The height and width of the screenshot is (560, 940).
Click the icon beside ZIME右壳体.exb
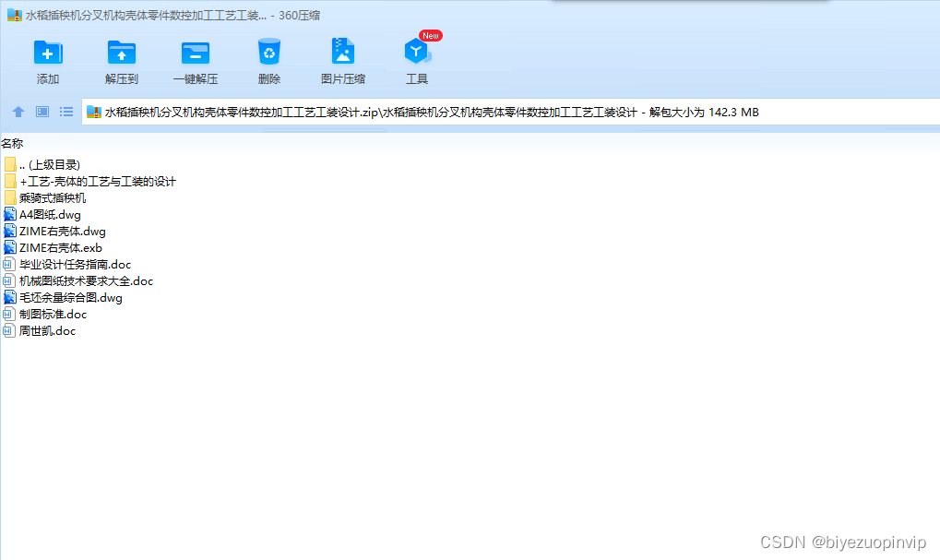tap(9, 247)
